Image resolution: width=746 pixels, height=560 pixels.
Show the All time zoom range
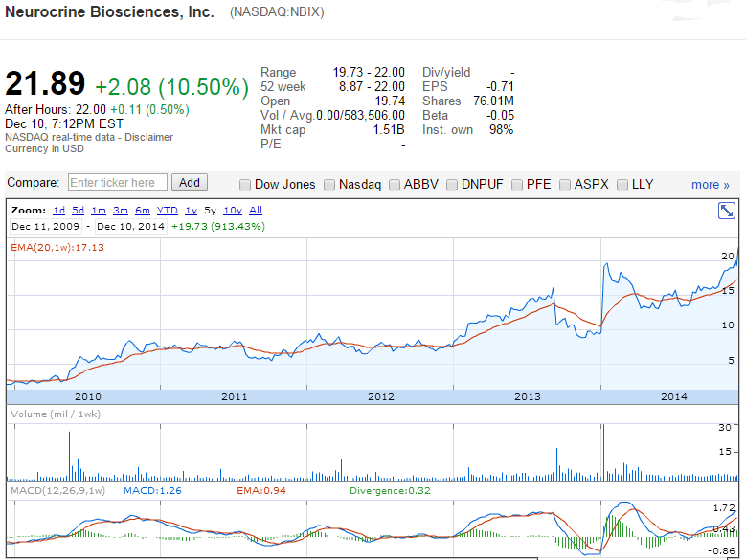click(x=256, y=210)
